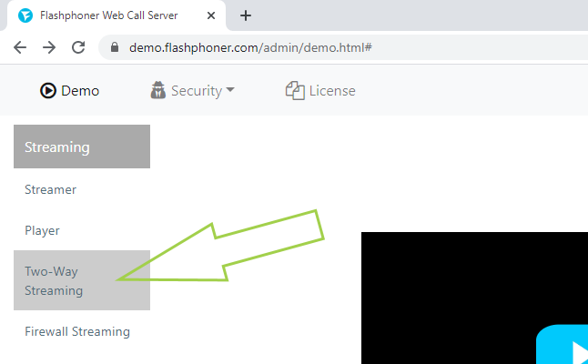View site info via the lock icon
The height and width of the screenshot is (364, 588).
point(115,47)
